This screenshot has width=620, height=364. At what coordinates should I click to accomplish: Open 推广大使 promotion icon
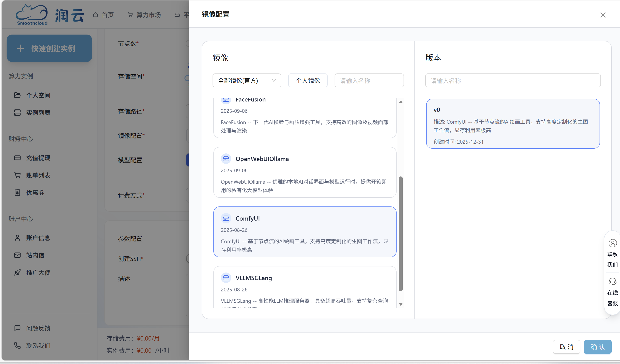(x=17, y=272)
